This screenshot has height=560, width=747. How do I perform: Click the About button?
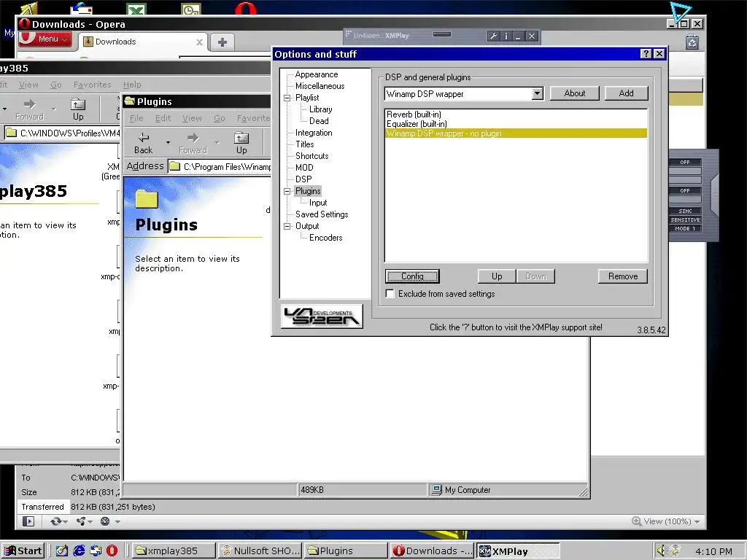575,93
